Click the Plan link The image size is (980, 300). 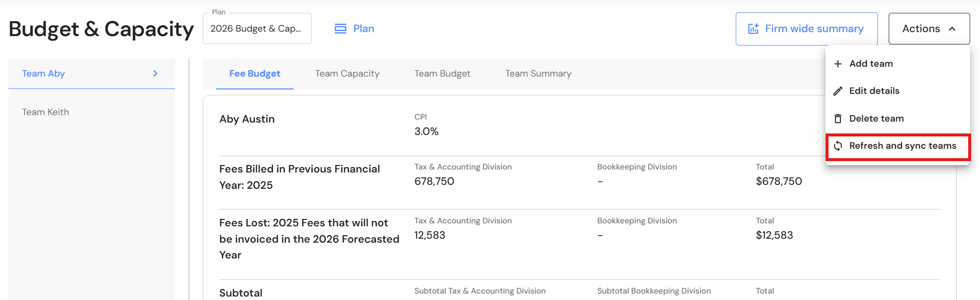(x=364, y=29)
